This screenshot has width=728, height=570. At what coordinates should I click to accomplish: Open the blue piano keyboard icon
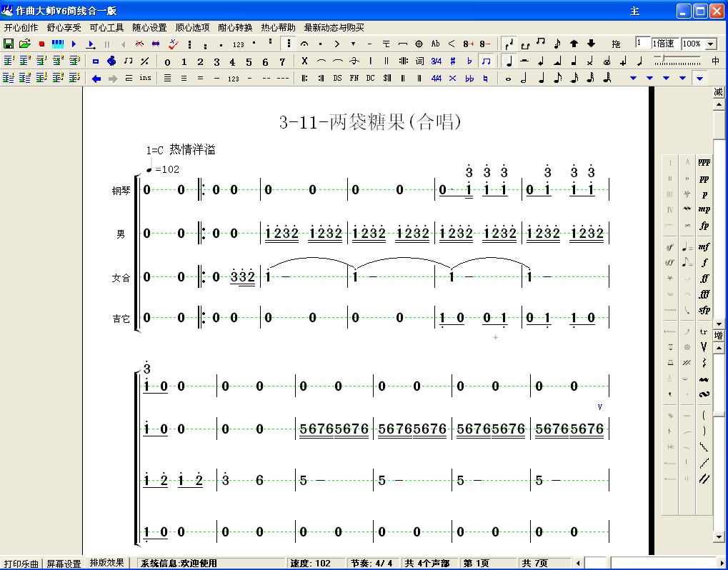pos(58,44)
